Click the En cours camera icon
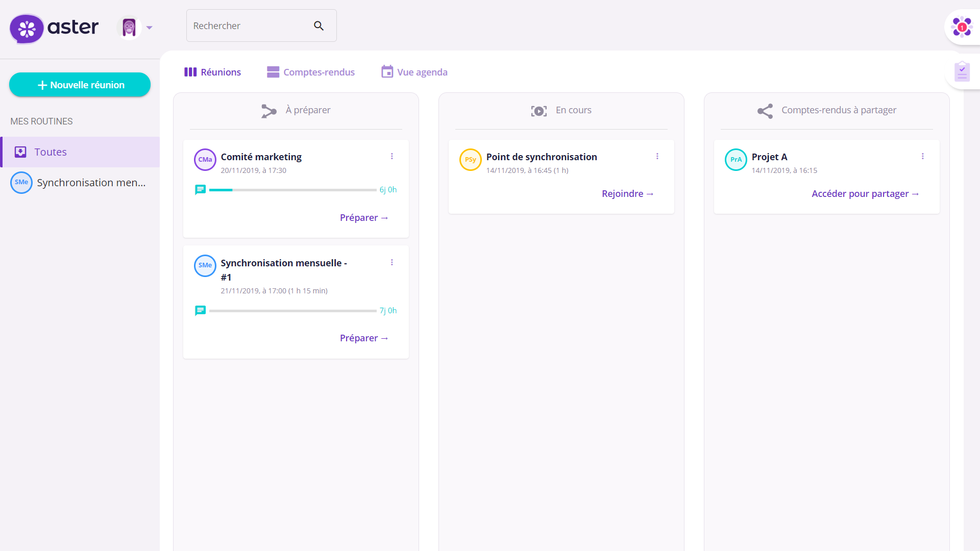 point(538,110)
